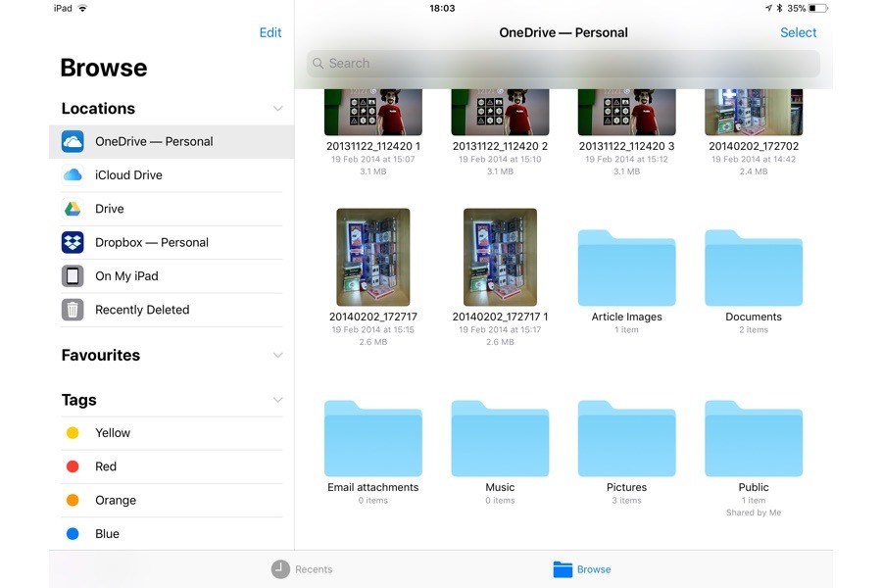The height and width of the screenshot is (588, 882).
Task: Tap the Red tag color dot
Action: pyautogui.click(x=73, y=466)
